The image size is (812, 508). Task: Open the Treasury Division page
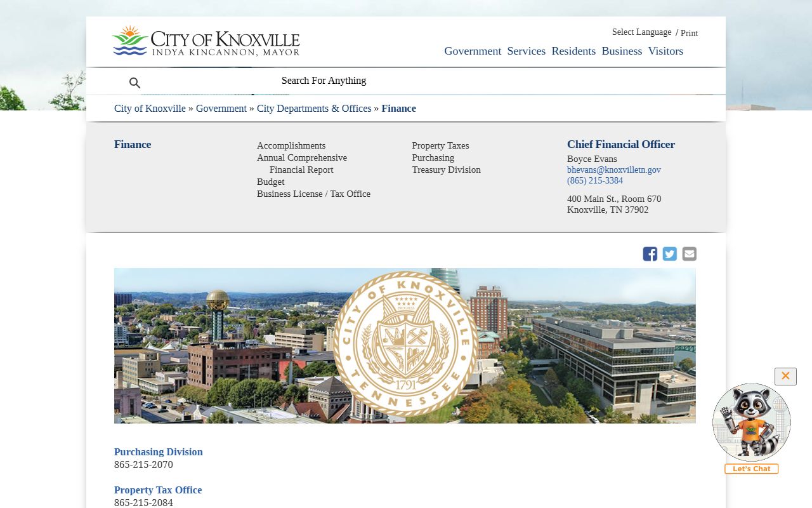[x=446, y=170]
